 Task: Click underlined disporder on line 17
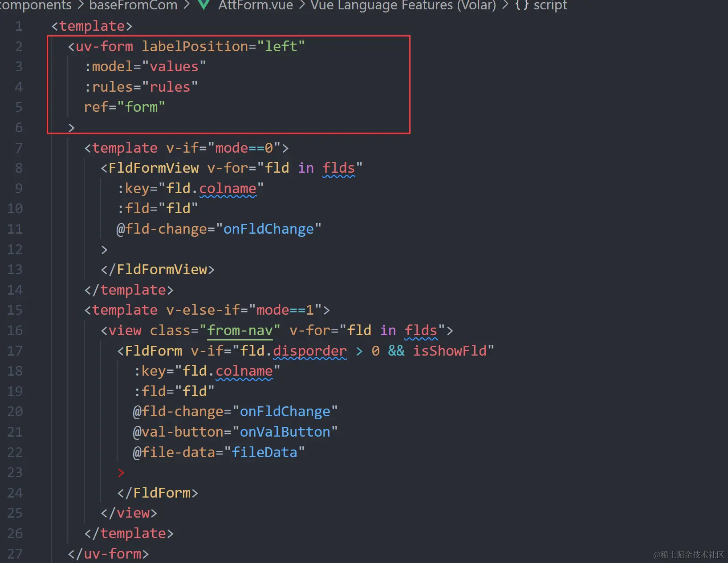(x=309, y=351)
